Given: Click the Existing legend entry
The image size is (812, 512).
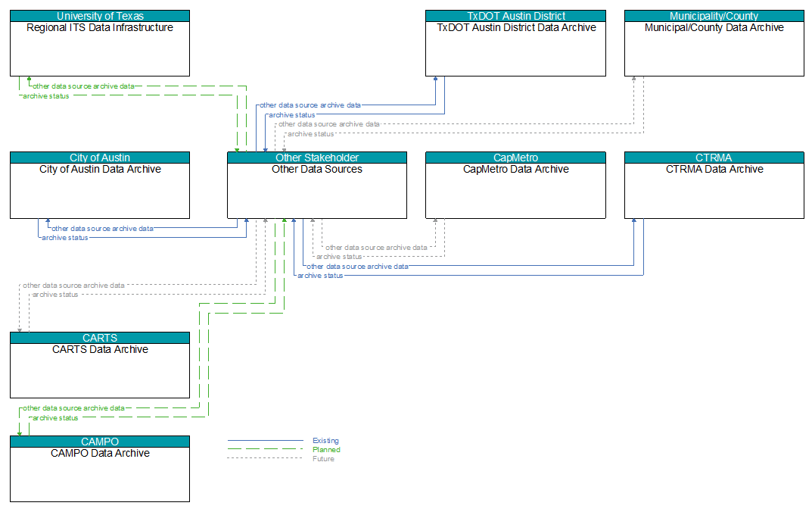Looking at the screenshot, I should (x=325, y=441).
